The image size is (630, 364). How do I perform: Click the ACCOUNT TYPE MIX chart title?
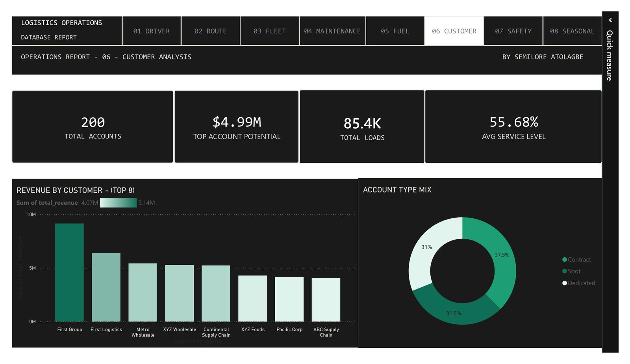pos(397,190)
